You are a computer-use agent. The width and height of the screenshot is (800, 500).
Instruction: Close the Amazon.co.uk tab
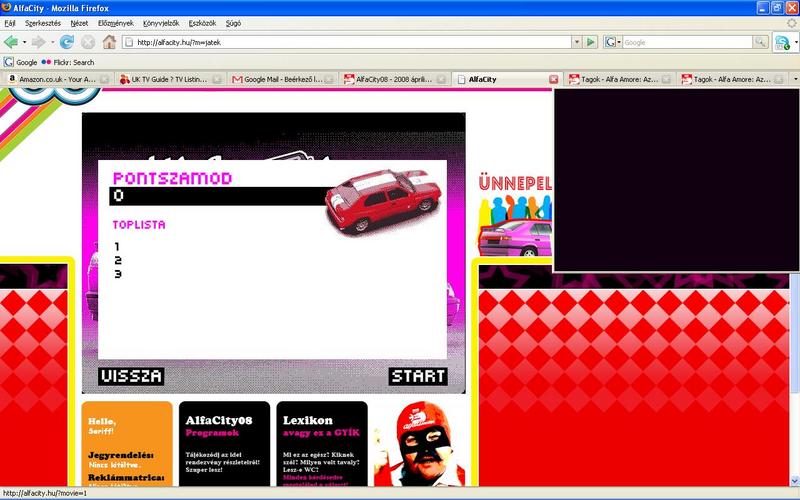(104, 79)
